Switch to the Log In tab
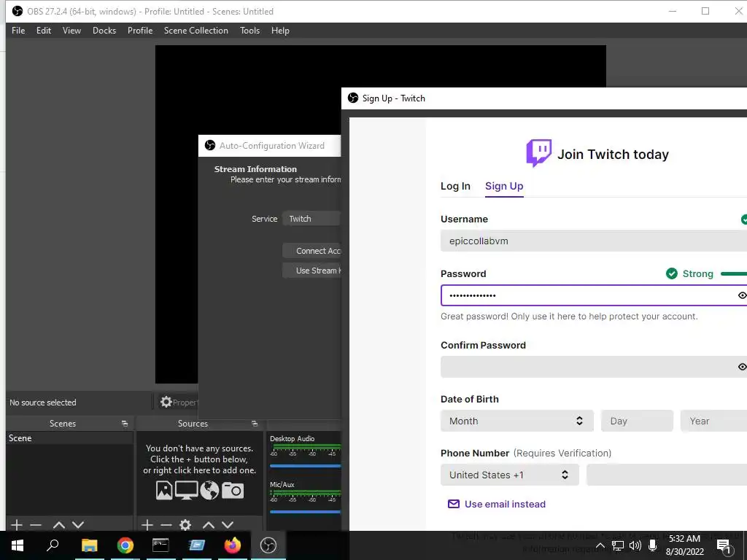This screenshot has width=747, height=560. (x=455, y=186)
